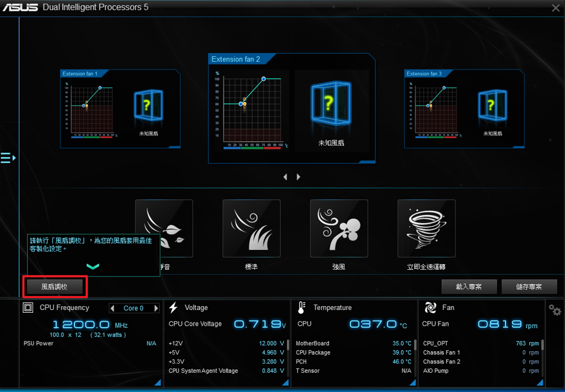This screenshot has width=565, height=392.
Task: Select the Silent fan mode leaf icon
Action: click(164, 228)
